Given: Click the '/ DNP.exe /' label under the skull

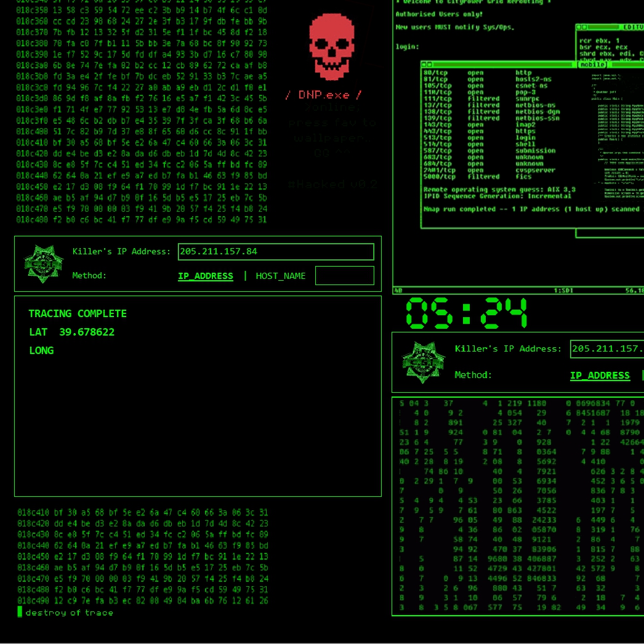Looking at the screenshot, I should point(324,95).
